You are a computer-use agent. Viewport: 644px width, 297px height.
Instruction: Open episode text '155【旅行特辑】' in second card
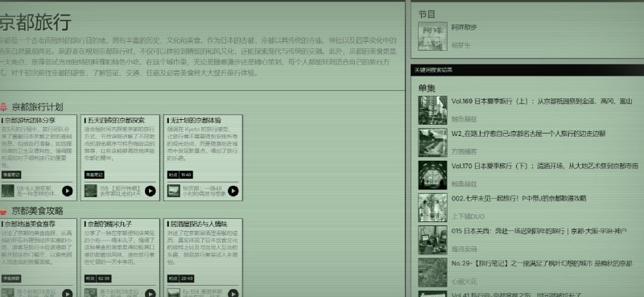[x=120, y=191]
